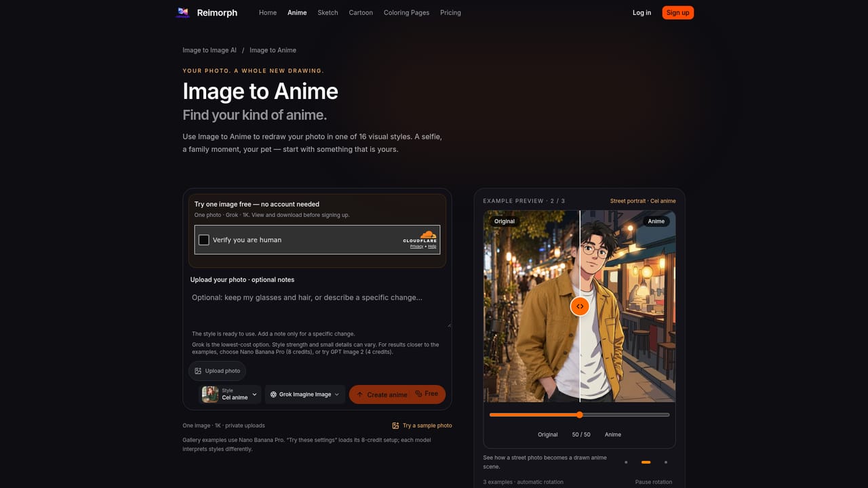Click the orange before/after comparison handle
The height and width of the screenshot is (488, 868).
[x=580, y=306]
